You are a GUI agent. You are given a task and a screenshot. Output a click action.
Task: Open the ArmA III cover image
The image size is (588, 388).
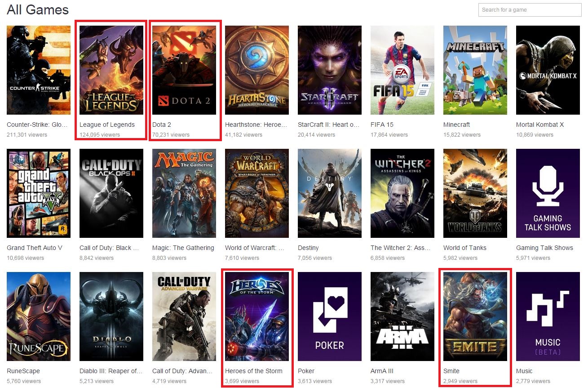point(402,317)
